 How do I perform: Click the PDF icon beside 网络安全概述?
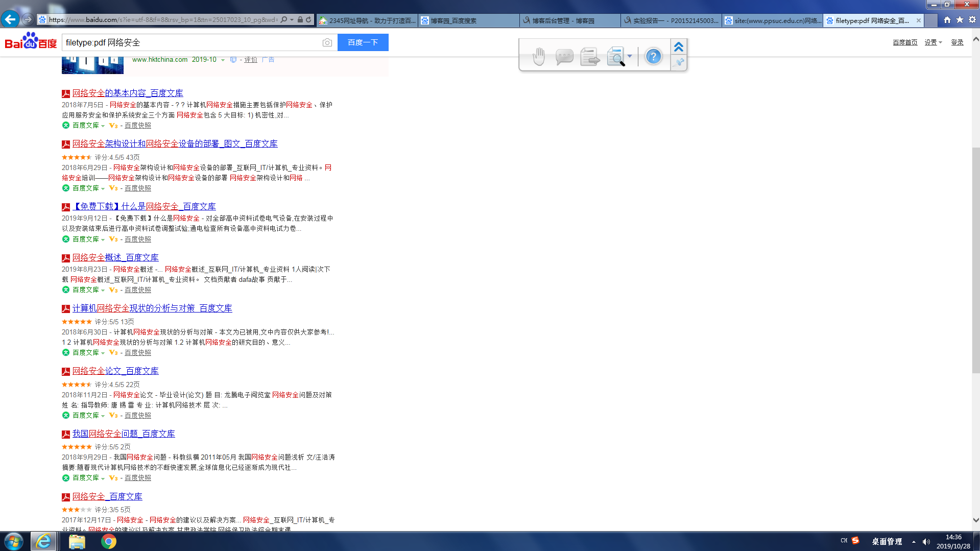66,258
